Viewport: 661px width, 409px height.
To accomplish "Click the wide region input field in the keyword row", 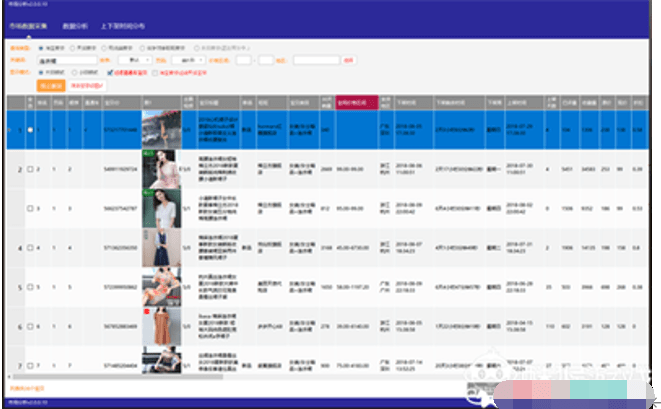I will click(x=317, y=60).
